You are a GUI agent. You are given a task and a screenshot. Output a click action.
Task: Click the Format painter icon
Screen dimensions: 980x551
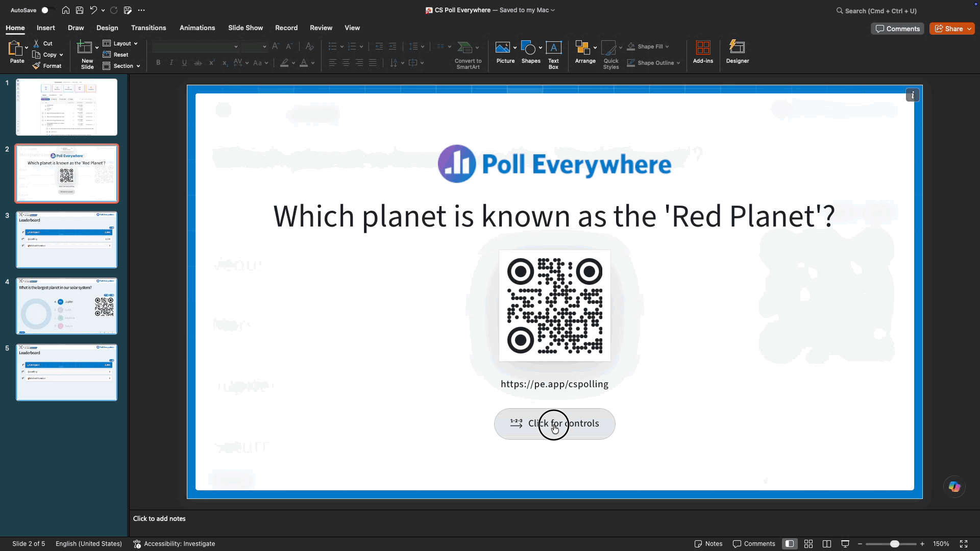click(36, 66)
